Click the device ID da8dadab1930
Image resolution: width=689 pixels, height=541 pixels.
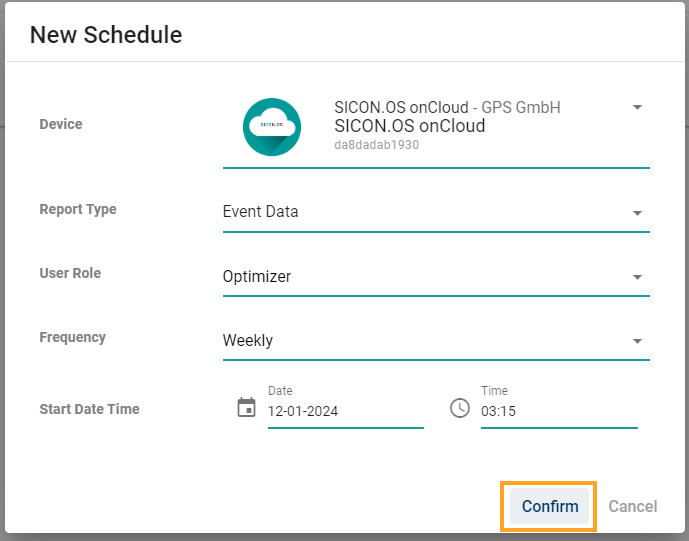tap(376, 145)
